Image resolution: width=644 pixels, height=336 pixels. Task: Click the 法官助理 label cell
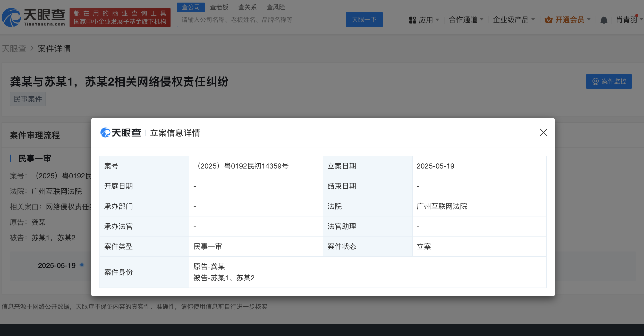[368, 226]
